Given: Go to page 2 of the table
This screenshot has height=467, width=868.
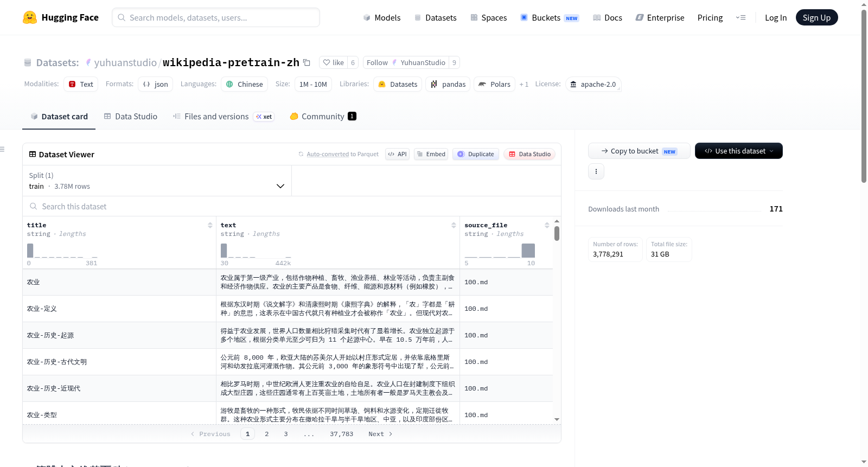Looking at the screenshot, I should tap(267, 434).
